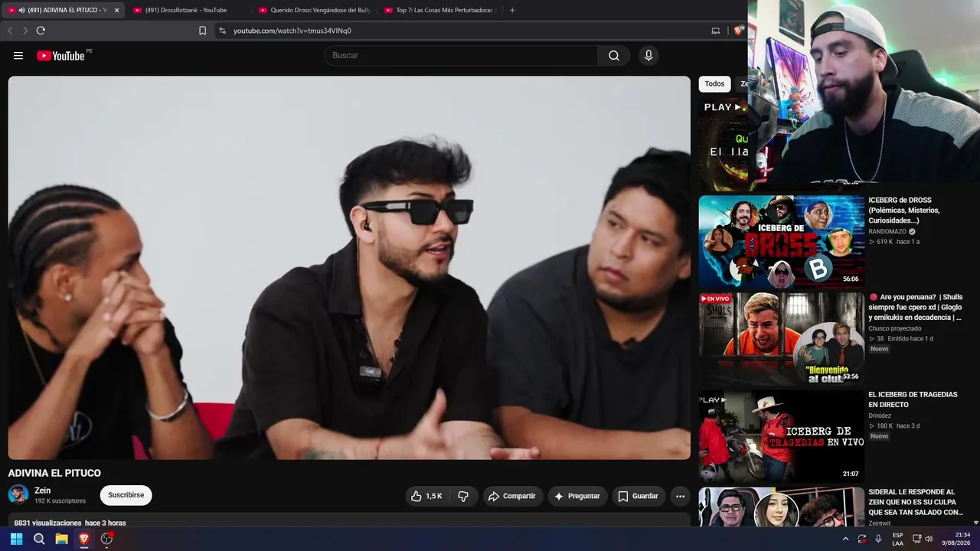Open the ICEBERG de DROSS video title
The height and width of the screenshot is (551, 980).
coord(904,210)
